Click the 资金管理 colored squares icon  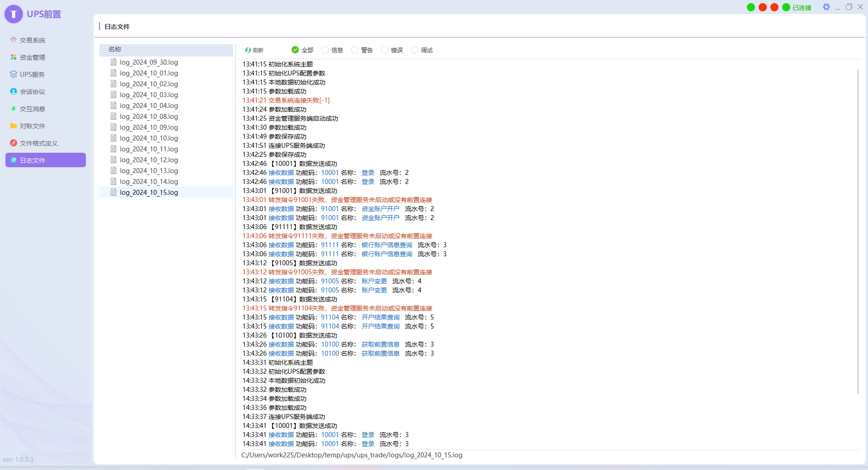coord(14,57)
